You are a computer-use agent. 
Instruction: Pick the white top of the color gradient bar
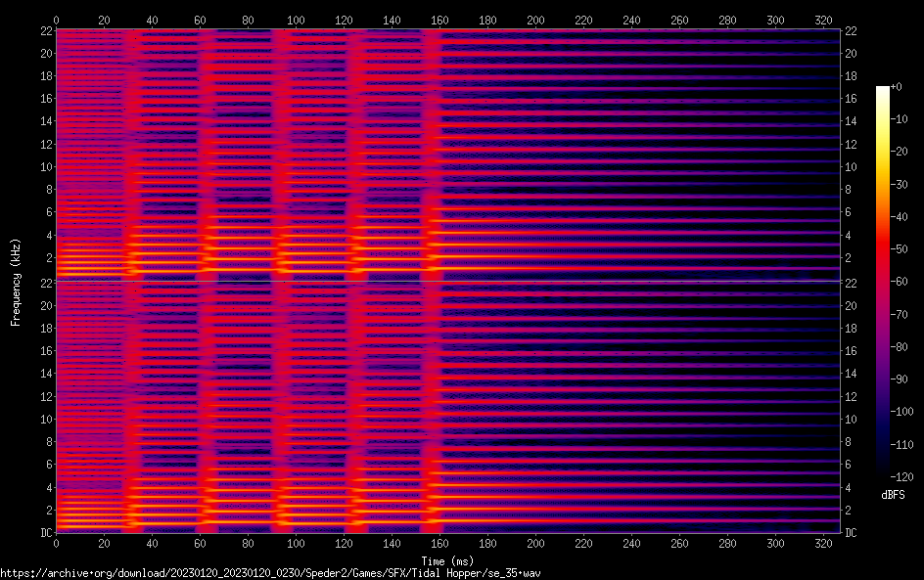(883, 90)
